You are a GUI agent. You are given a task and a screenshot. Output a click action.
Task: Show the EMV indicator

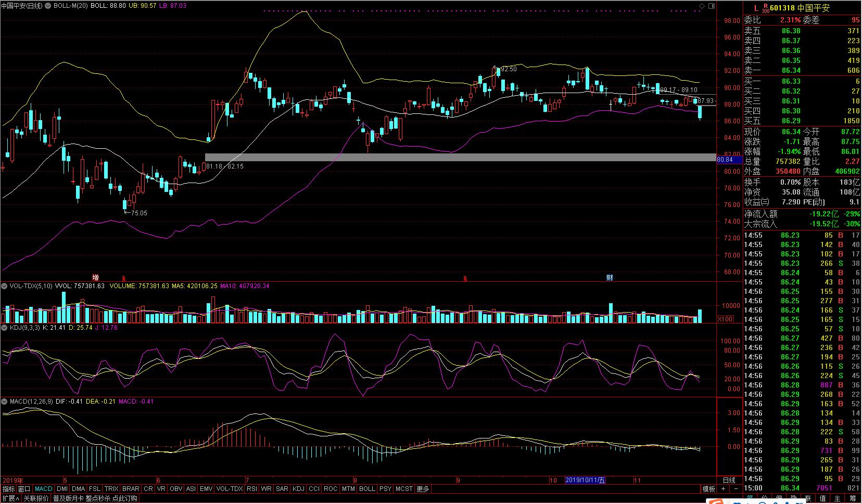(206, 489)
